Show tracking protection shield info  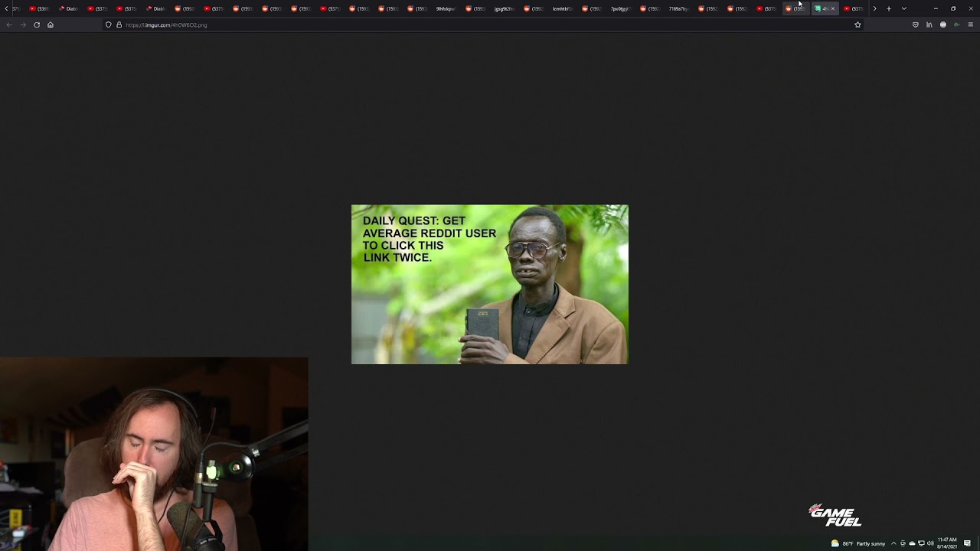point(108,24)
